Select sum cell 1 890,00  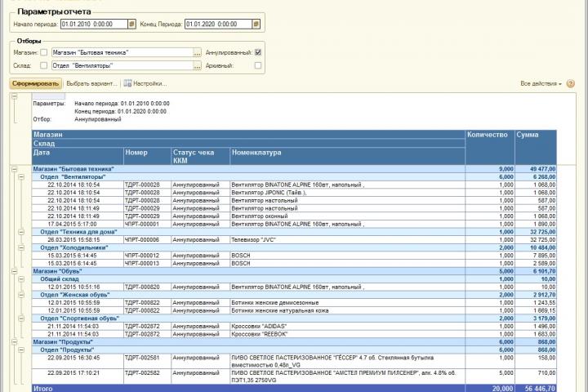pyautogui.click(x=536, y=224)
